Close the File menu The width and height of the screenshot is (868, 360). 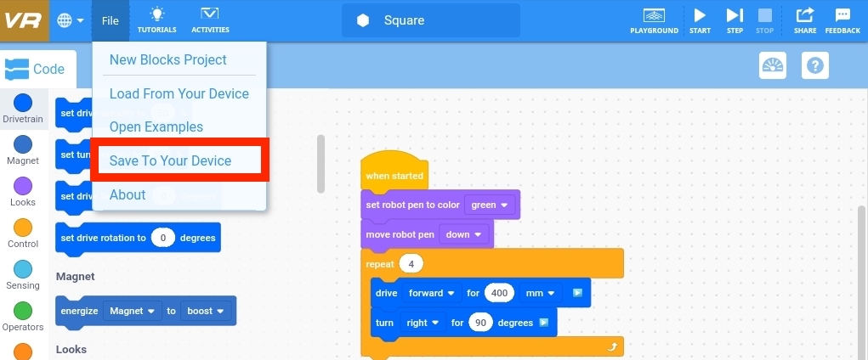coord(111,20)
